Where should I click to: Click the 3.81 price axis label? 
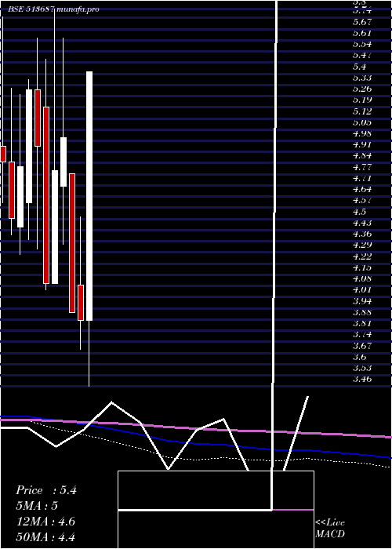click(x=362, y=323)
